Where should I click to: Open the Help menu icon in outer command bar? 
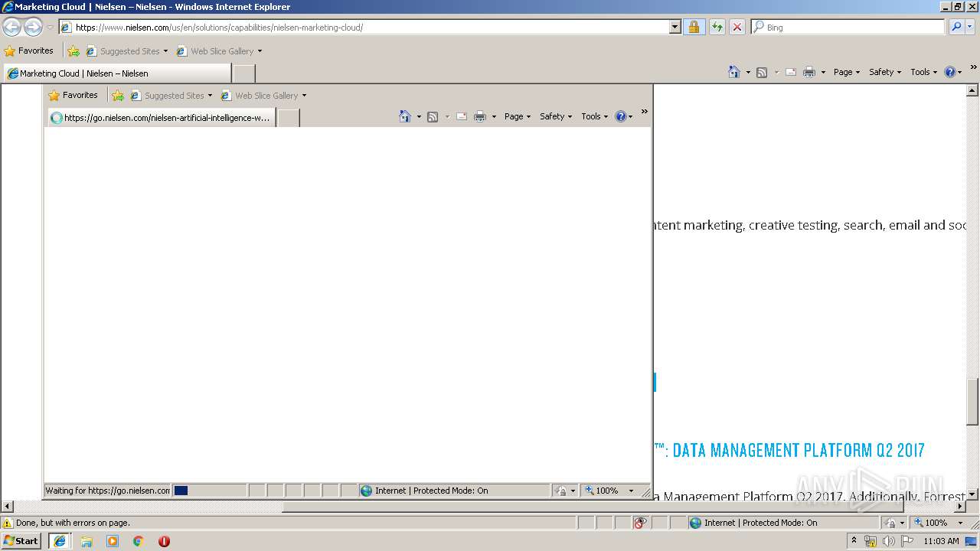click(x=952, y=72)
